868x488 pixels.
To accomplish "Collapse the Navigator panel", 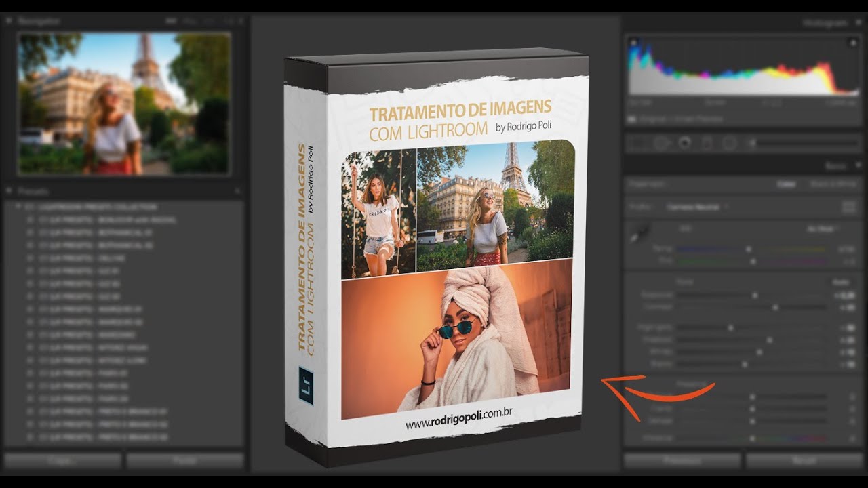I will coord(8,21).
